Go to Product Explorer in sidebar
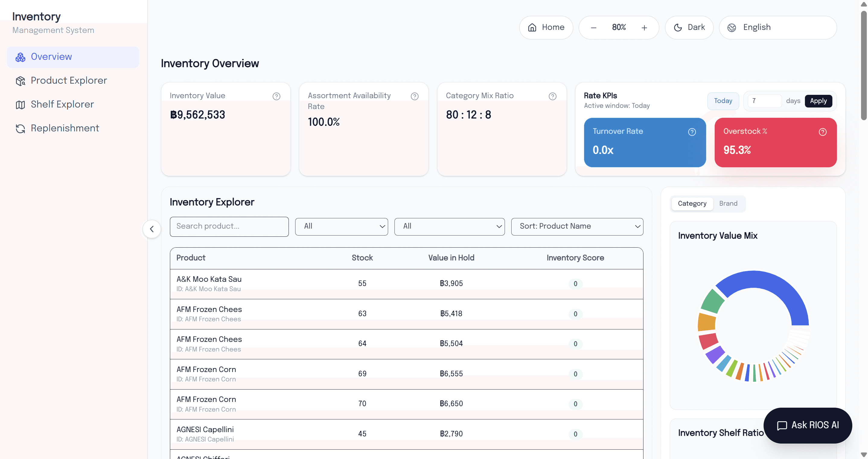The image size is (868, 459). pyautogui.click(x=73, y=81)
